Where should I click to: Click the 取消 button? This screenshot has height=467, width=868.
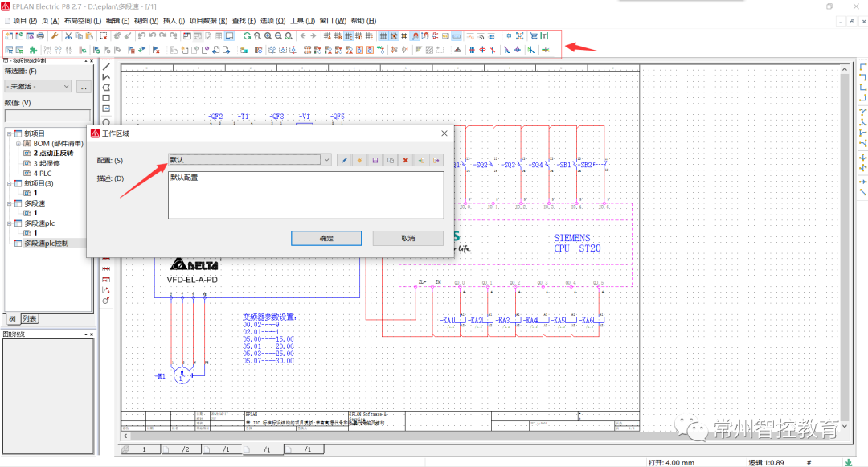(x=407, y=239)
